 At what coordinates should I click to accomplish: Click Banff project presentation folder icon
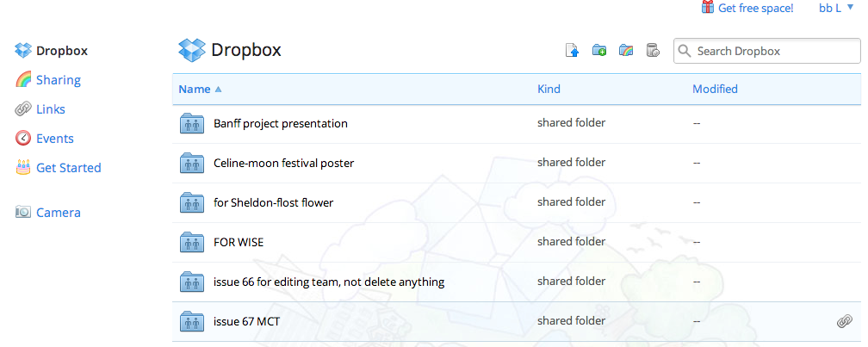(x=191, y=123)
